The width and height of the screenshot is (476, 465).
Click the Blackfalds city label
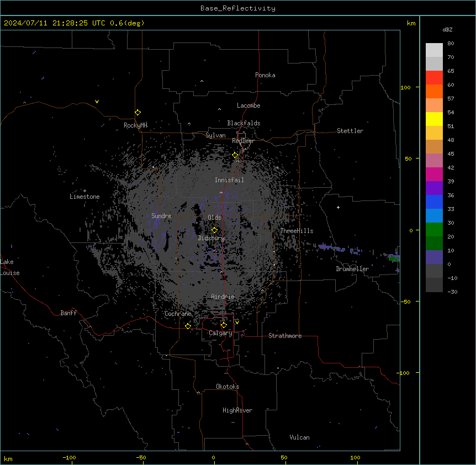[x=244, y=123]
